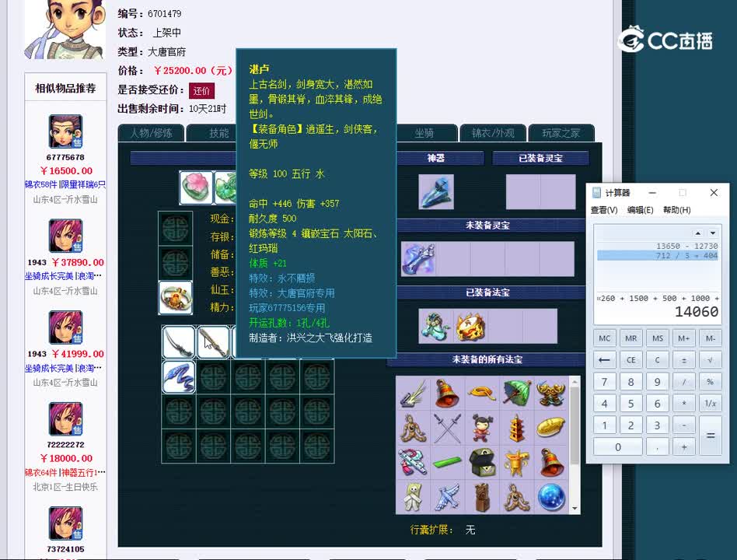The width and height of the screenshot is (737, 560).
Task: Select the golden rope treasure icon
Action: click(x=482, y=393)
